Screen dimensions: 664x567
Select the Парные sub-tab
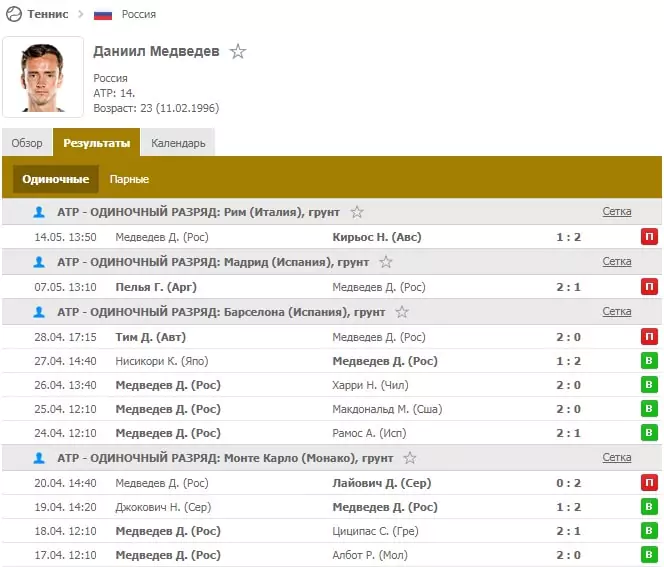(x=129, y=179)
